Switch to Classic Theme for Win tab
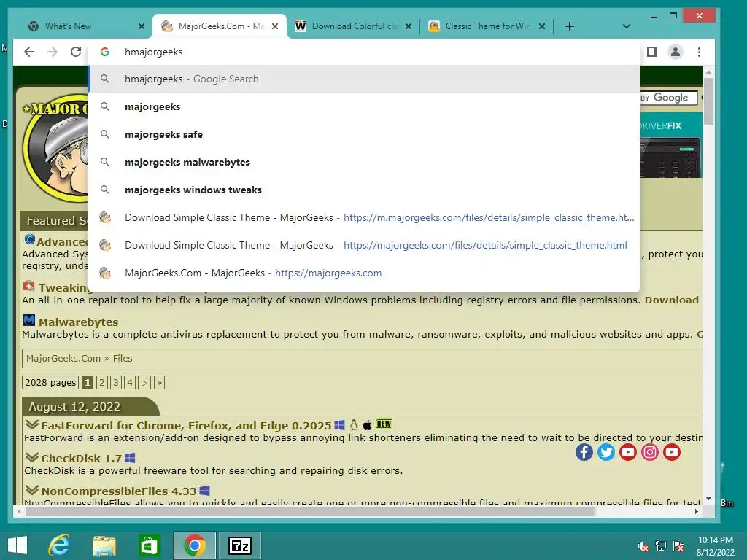This screenshot has width=747, height=560. [x=487, y=26]
